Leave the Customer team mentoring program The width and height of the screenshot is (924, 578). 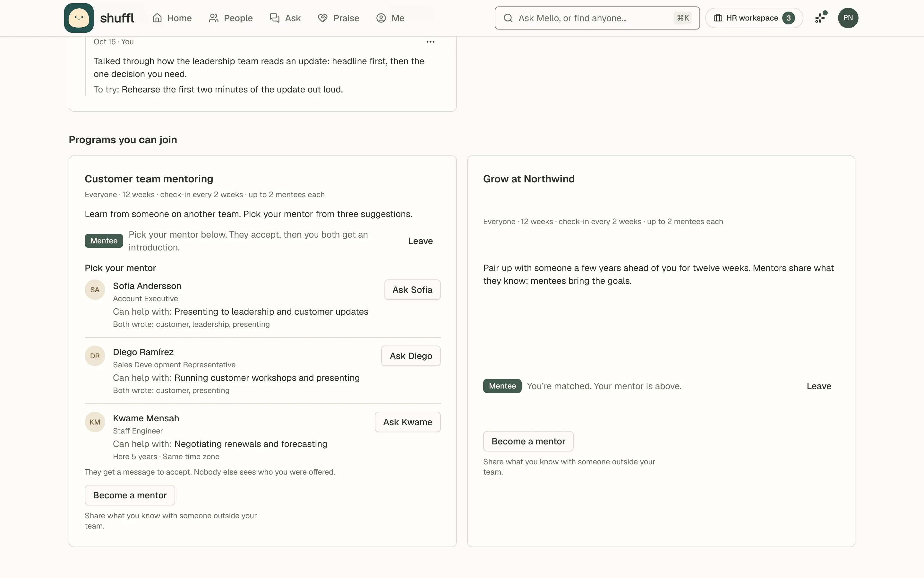click(420, 241)
